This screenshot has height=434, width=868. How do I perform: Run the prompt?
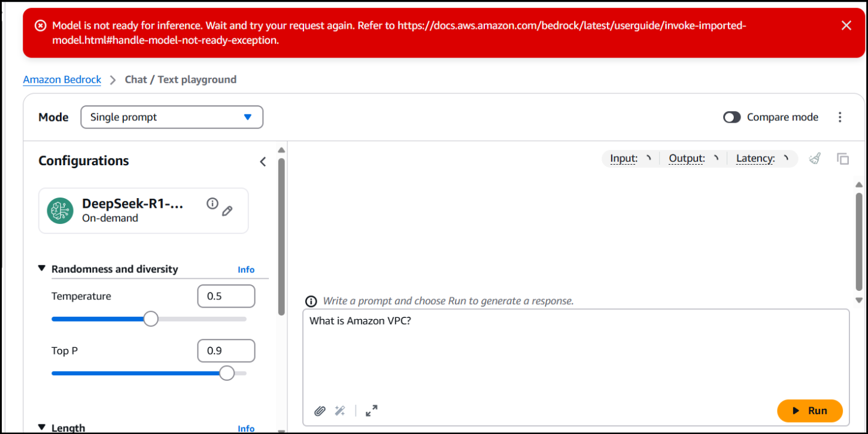[810, 411]
